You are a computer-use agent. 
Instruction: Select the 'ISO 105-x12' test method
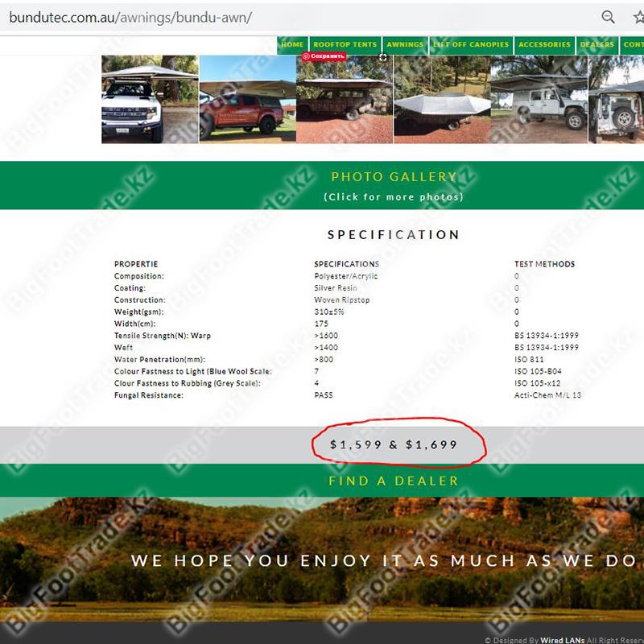(x=537, y=383)
